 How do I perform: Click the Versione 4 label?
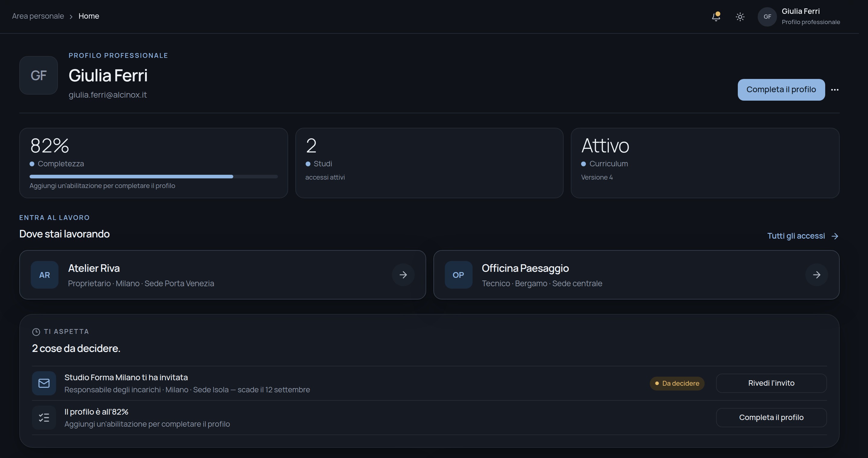tap(597, 177)
